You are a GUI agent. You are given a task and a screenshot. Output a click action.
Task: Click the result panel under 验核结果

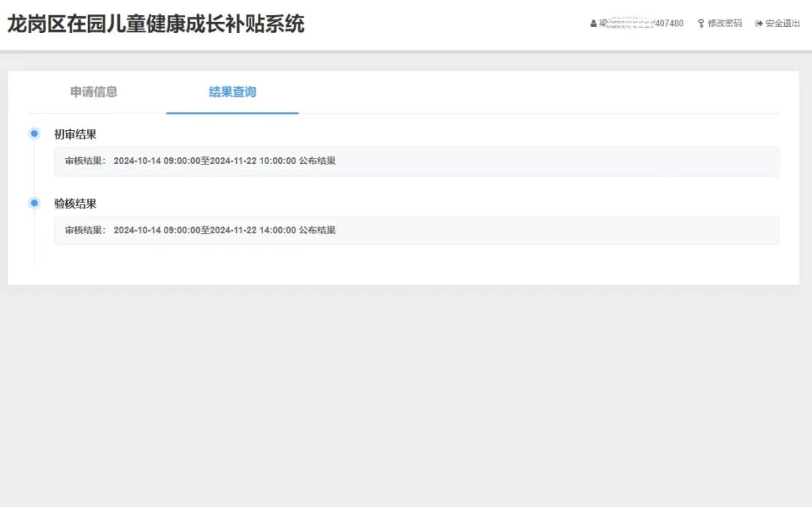coord(526,230)
